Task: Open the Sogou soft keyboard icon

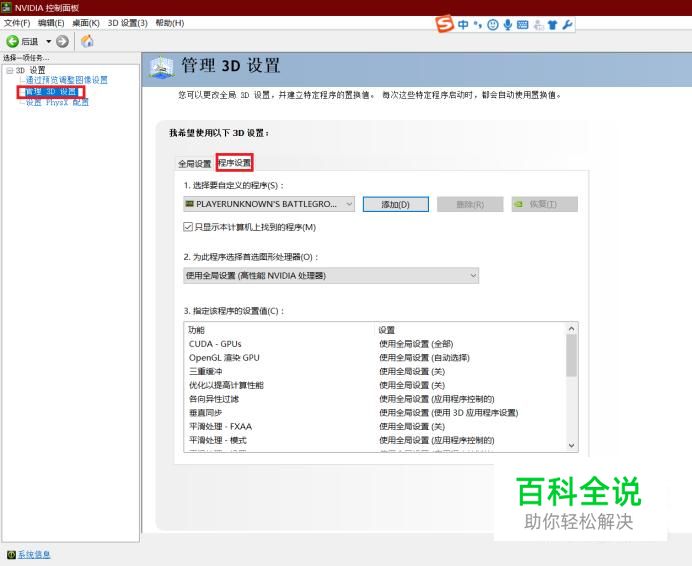Action: click(x=522, y=25)
